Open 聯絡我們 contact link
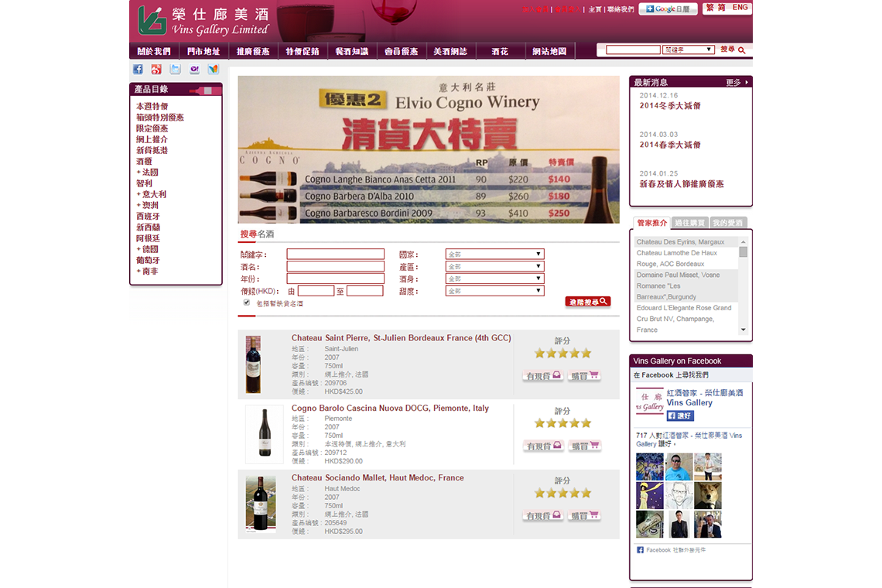The width and height of the screenshot is (882, 588). coord(620,9)
